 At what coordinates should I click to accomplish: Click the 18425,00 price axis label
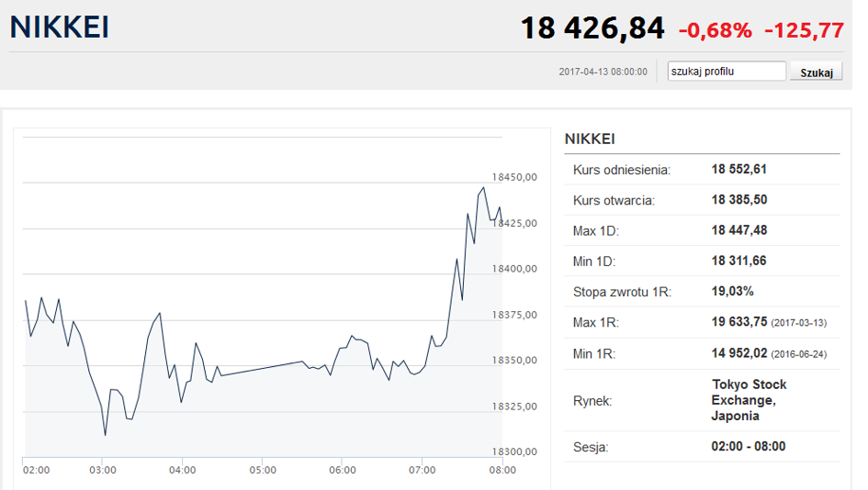coord(514,223)
